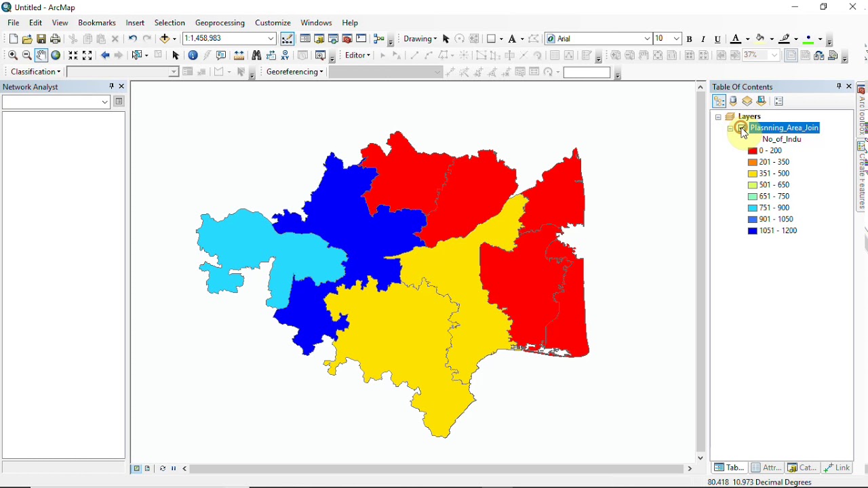Click the Go To XY icon
Image resolution: width=868 pixels, height=488 pixels.
[x=285, y=56]
